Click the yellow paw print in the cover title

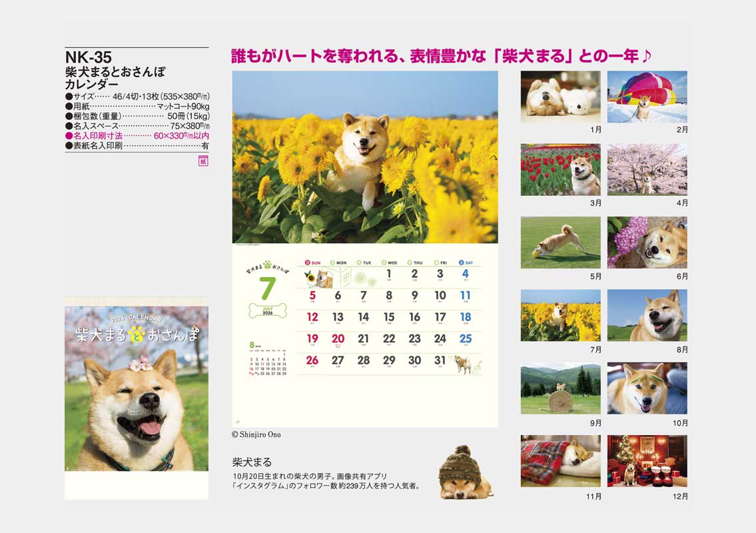click(137, 333)
